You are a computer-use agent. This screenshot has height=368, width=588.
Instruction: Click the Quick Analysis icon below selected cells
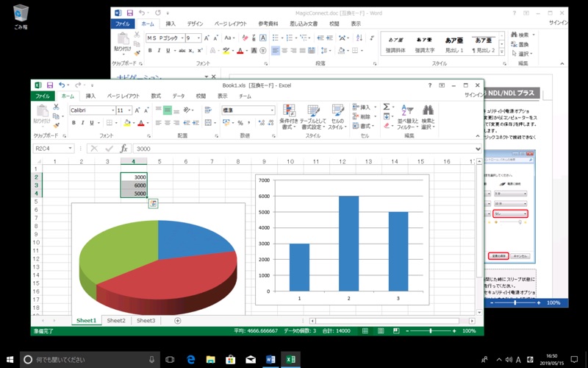pos(153,204)
